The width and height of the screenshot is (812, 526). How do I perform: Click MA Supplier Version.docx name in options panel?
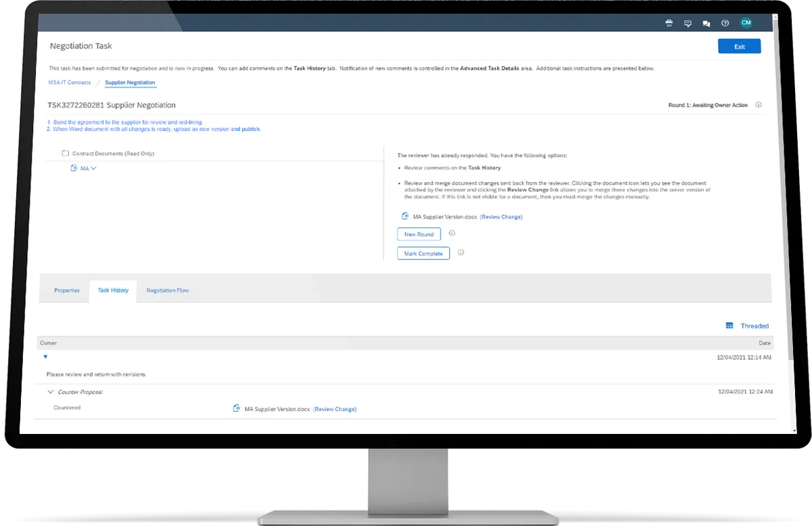click(445, 217)
